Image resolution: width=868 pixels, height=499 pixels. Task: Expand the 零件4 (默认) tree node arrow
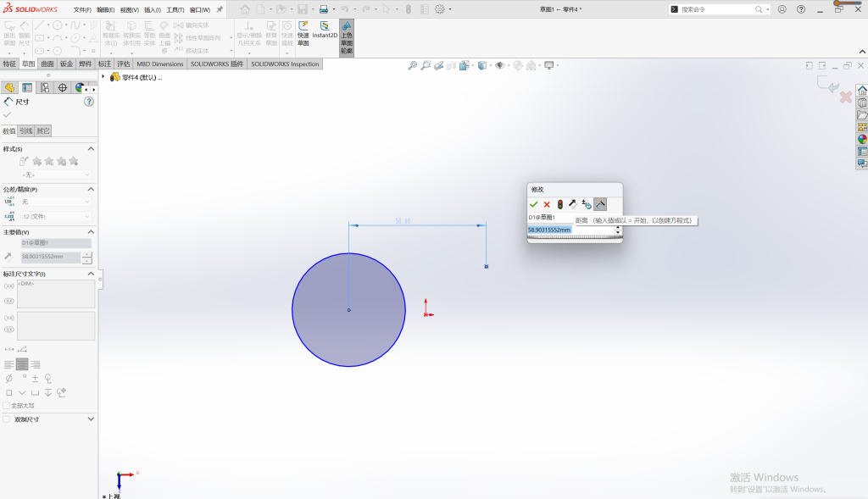coord(103,77)
